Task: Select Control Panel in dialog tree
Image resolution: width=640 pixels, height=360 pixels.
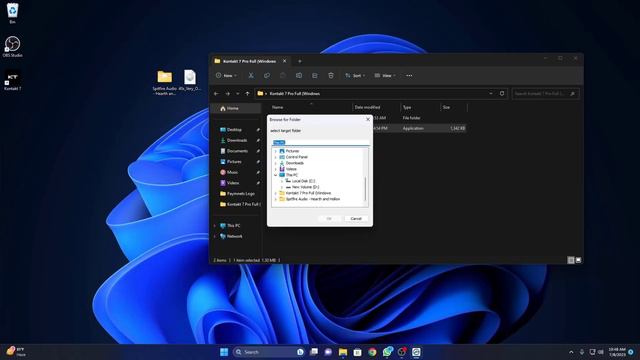Action: [297, 157]
